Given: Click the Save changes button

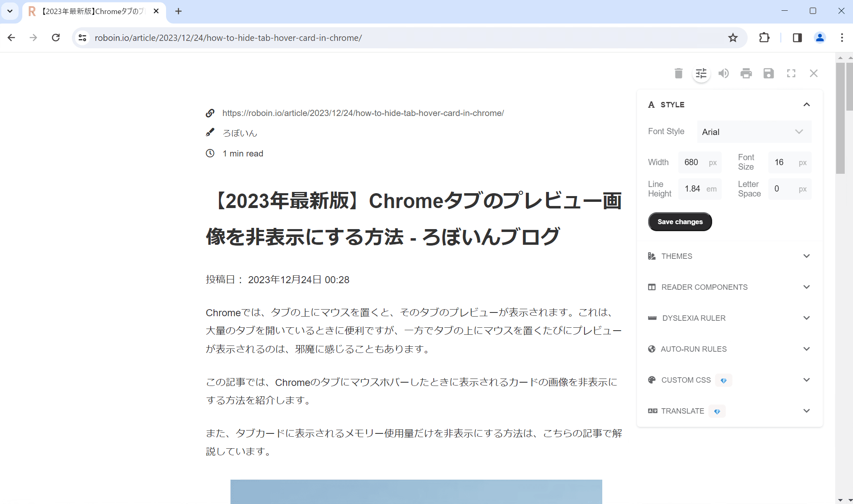Looking at the screenshot, I should [680, 222].
